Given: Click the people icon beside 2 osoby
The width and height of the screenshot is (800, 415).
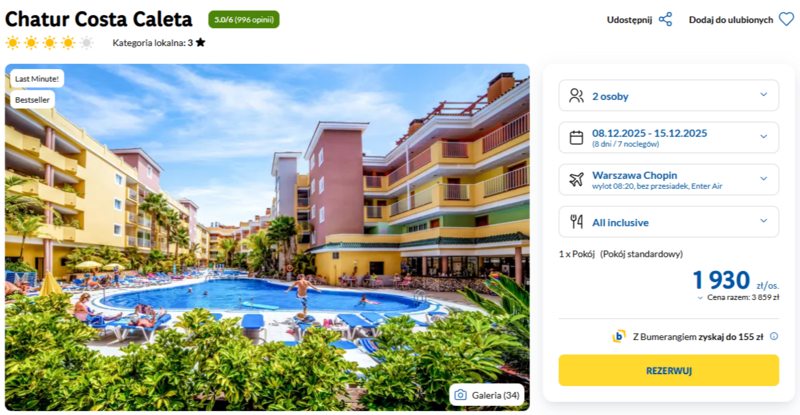Looking at the screenshot, I should click(x=577, y=96).
